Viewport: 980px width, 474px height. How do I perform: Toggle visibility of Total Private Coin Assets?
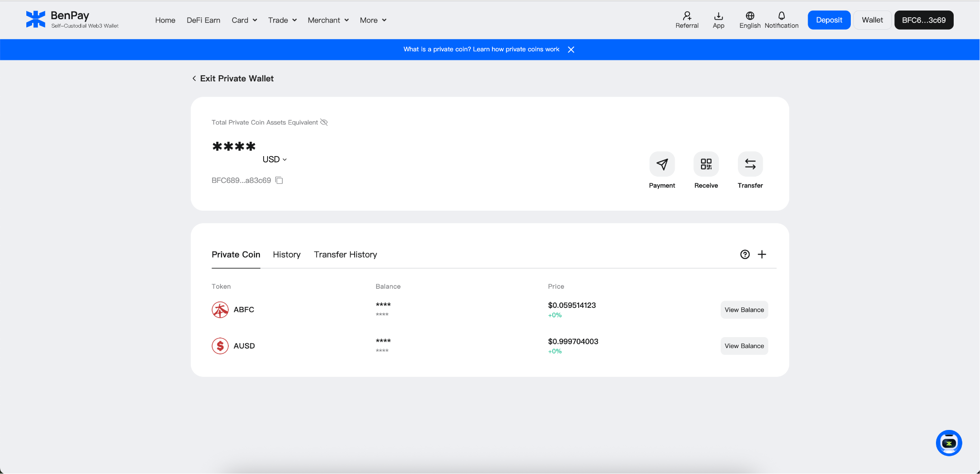click(x=324, y=122)
